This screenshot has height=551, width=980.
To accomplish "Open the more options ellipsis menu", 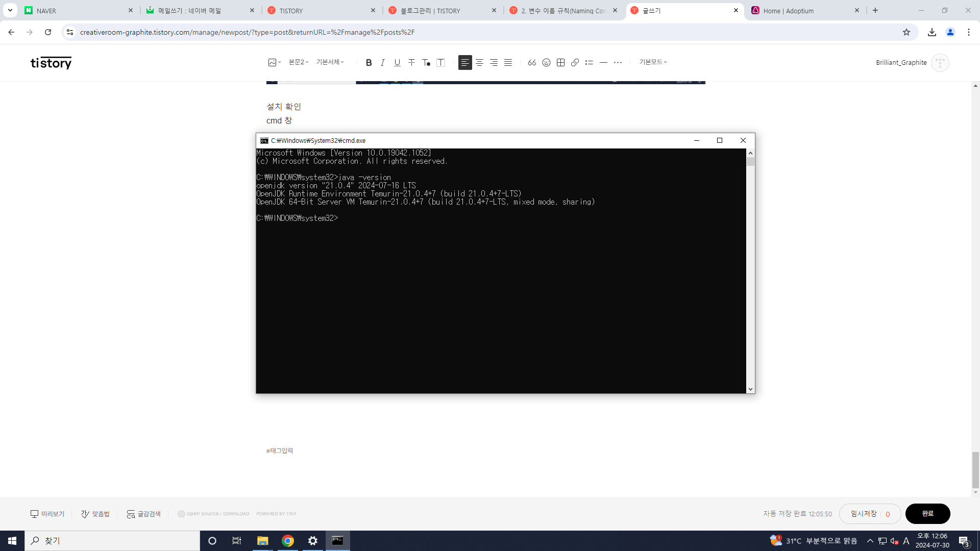I will pyautogui.click(x=618, y=62).
